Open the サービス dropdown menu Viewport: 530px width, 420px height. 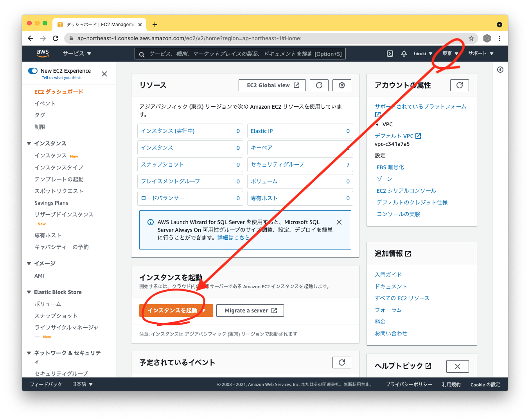[77, 54]
